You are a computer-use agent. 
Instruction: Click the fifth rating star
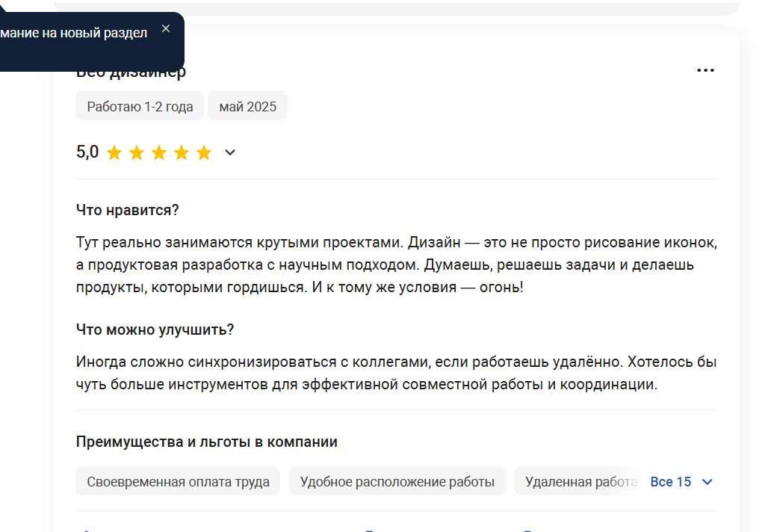point(204,152)
